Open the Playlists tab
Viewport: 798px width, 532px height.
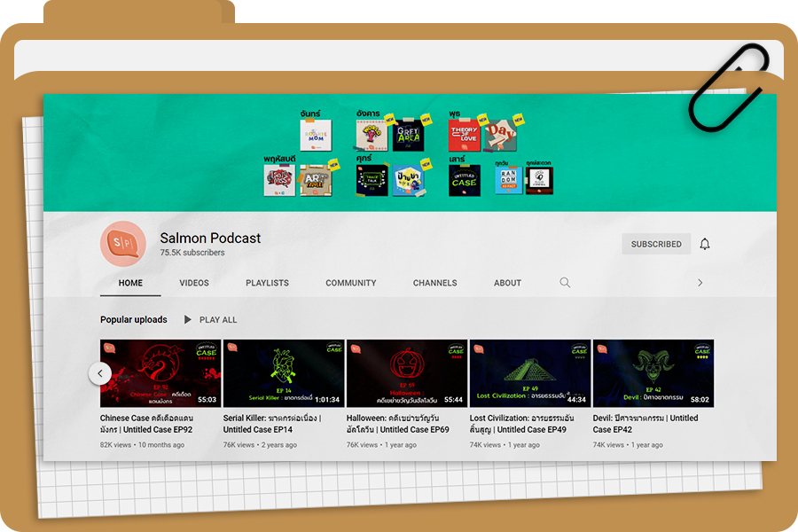pos(267,283)
